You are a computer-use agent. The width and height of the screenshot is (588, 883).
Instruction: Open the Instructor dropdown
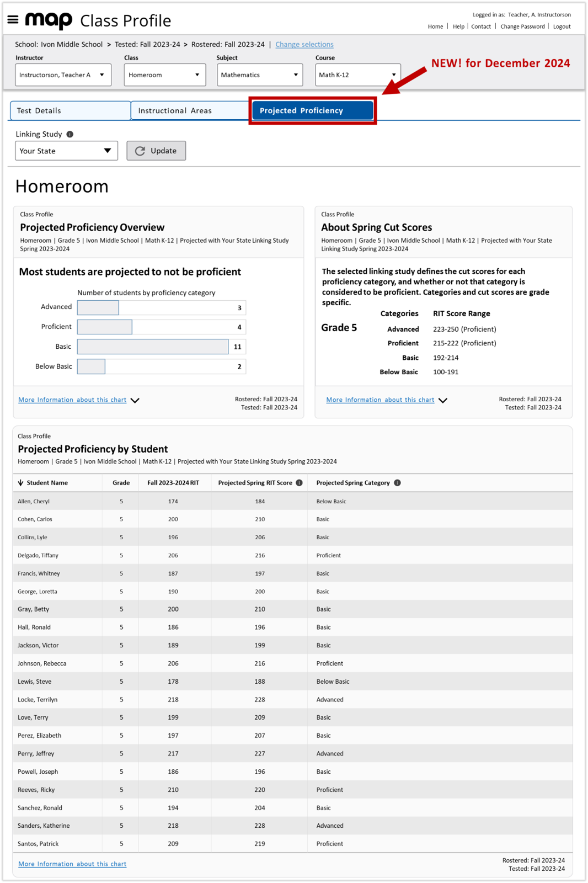click(62, 75)
